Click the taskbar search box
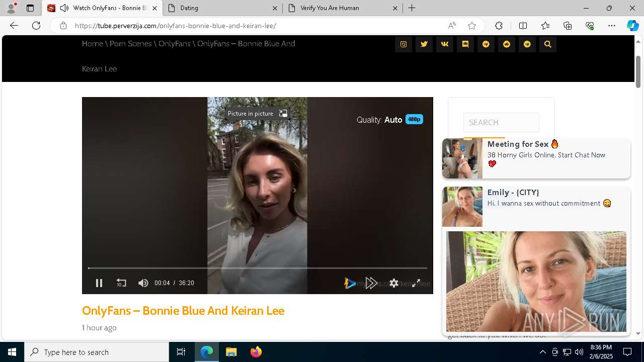Screen dimensions: 644x362 [x=97, y=352]
